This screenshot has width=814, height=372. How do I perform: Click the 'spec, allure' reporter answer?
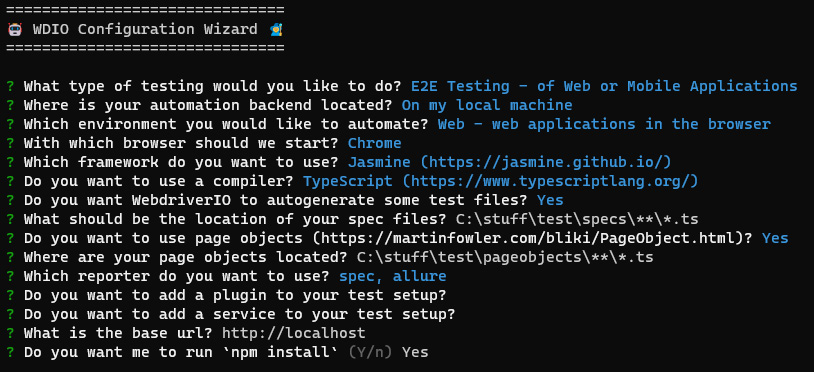click(x=392, y=277)
